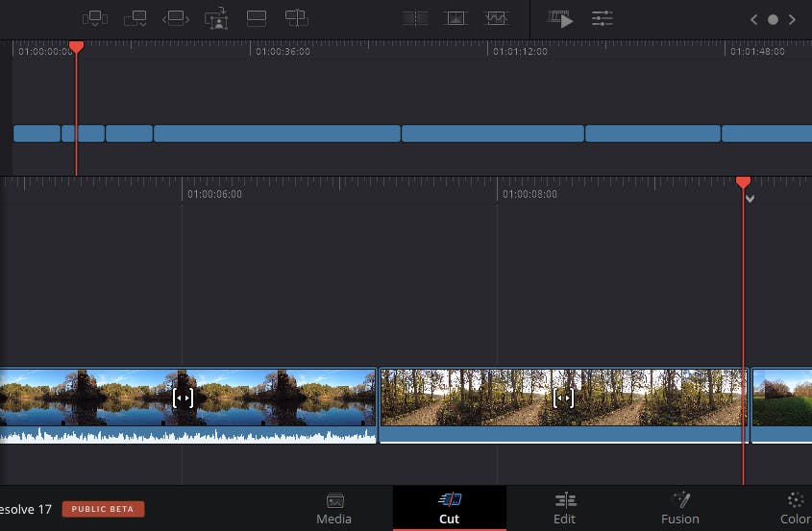Screen dimensions: 812x531
Task: Click 01:00:36:00 on upper ruler
Action: pos(283,52)
